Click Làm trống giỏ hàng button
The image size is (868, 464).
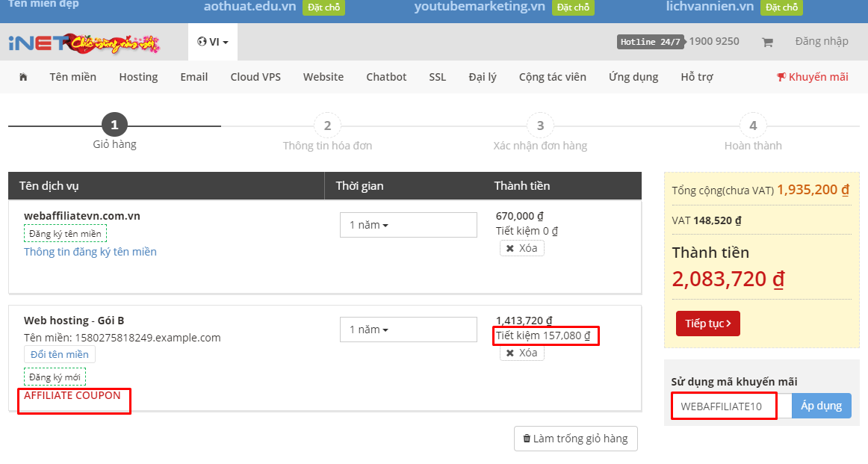[576, 439]
